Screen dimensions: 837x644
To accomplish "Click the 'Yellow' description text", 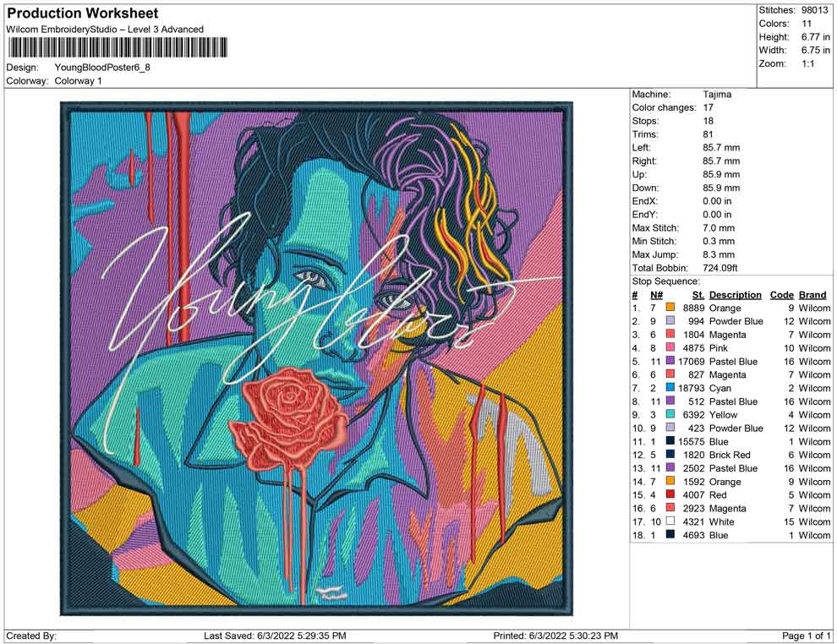I will coord(723,415).
